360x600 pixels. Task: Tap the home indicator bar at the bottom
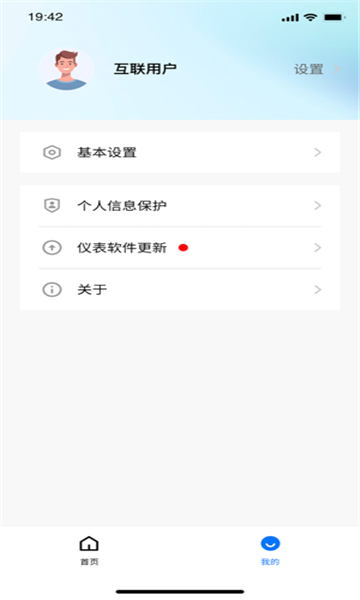click(180, 592)
